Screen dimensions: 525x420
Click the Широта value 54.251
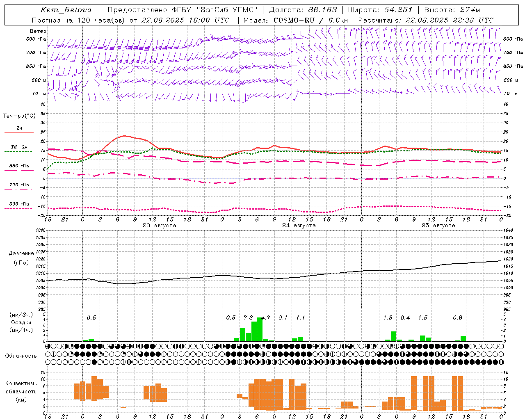(398, 10)
